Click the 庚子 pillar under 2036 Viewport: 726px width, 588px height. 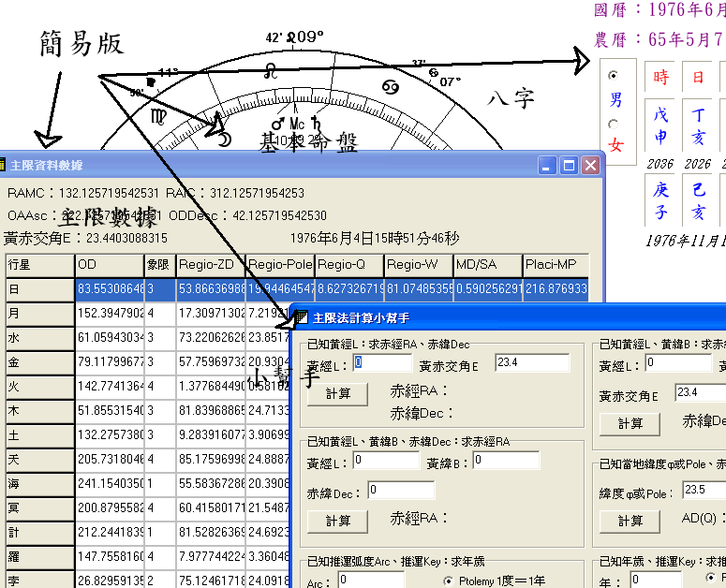660,199
